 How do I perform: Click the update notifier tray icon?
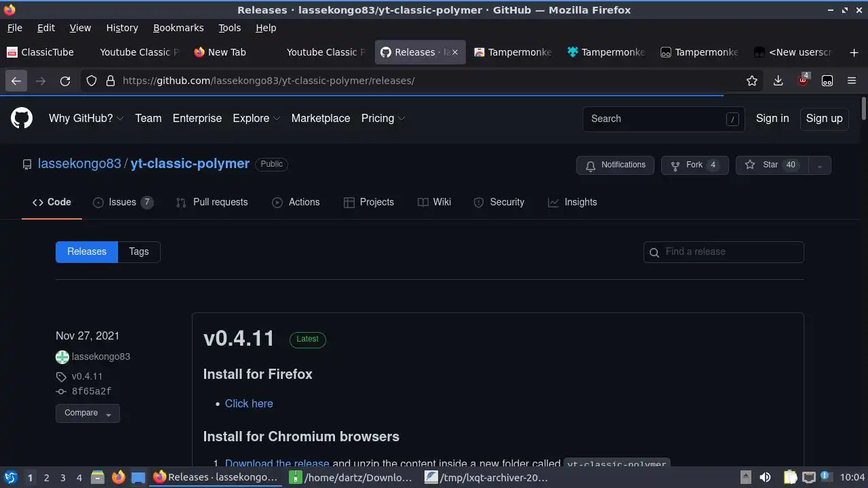(x=826, y=477)
